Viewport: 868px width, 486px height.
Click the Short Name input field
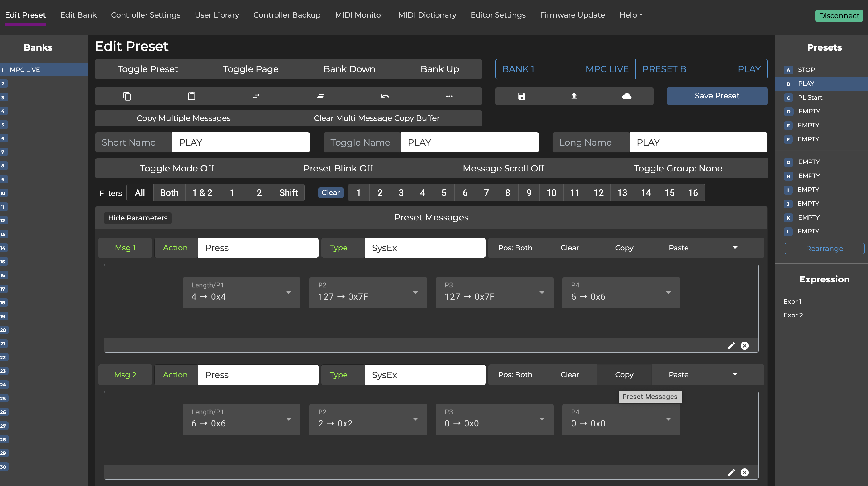pos(241,142)
